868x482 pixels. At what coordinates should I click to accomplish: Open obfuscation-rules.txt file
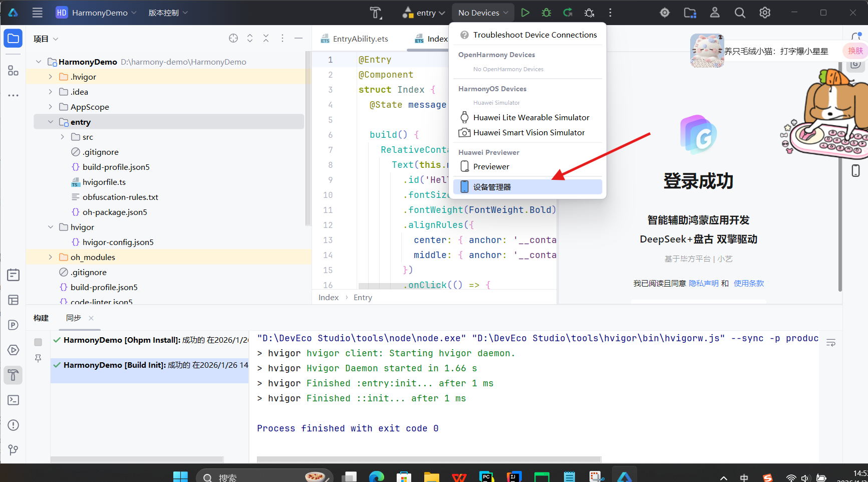pos(120,197)
